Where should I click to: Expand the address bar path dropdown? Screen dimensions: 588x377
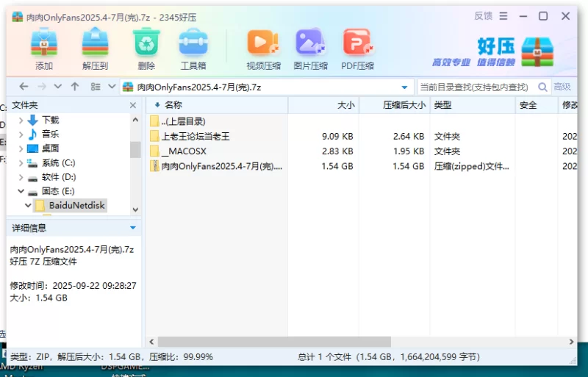[404, 87]
